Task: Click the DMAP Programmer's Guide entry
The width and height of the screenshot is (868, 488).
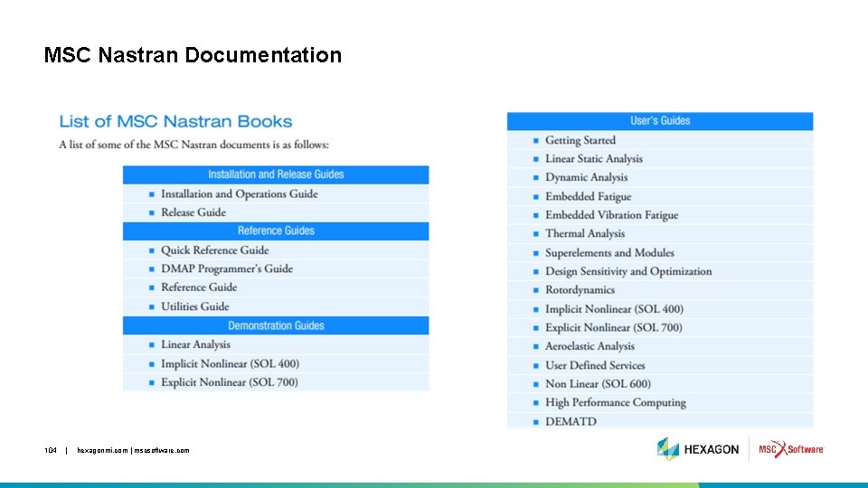Action: tap(227, 269)
